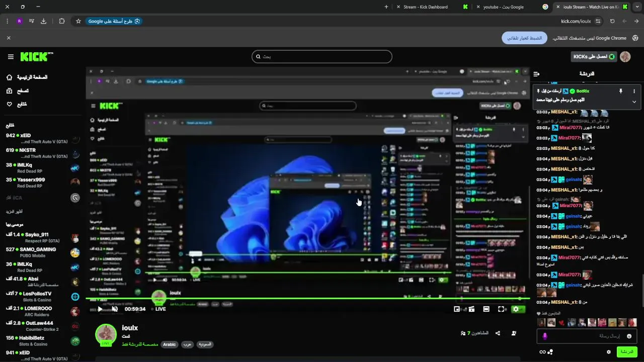Focus the Kick search box

(322, 56)
